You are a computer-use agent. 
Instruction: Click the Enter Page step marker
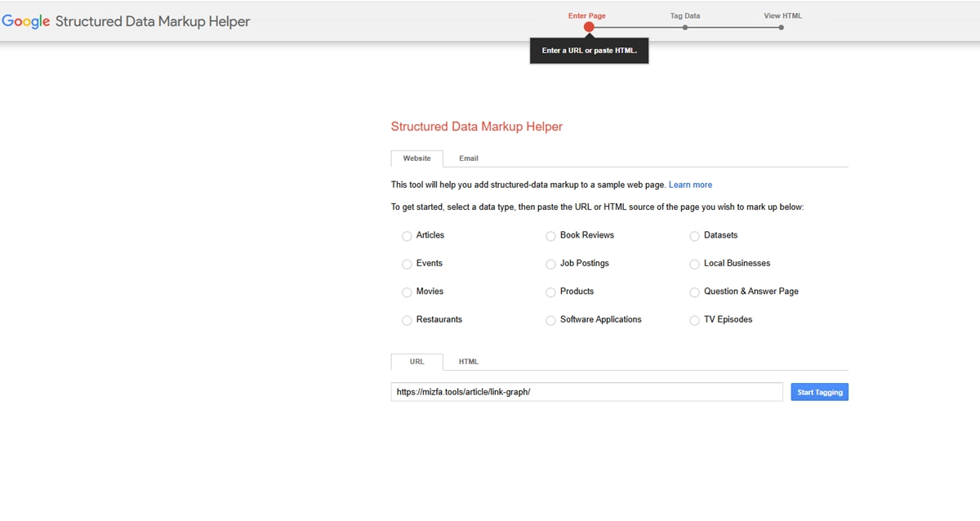click(589, 27)
